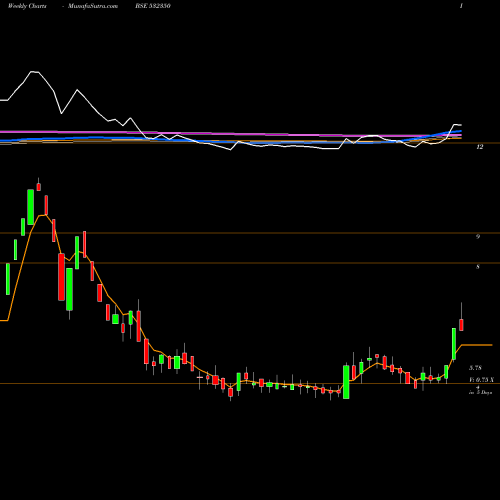The image size is (500, 500).
Task: Click the "Weekly Charts" title text
Action: pos(27,6)
